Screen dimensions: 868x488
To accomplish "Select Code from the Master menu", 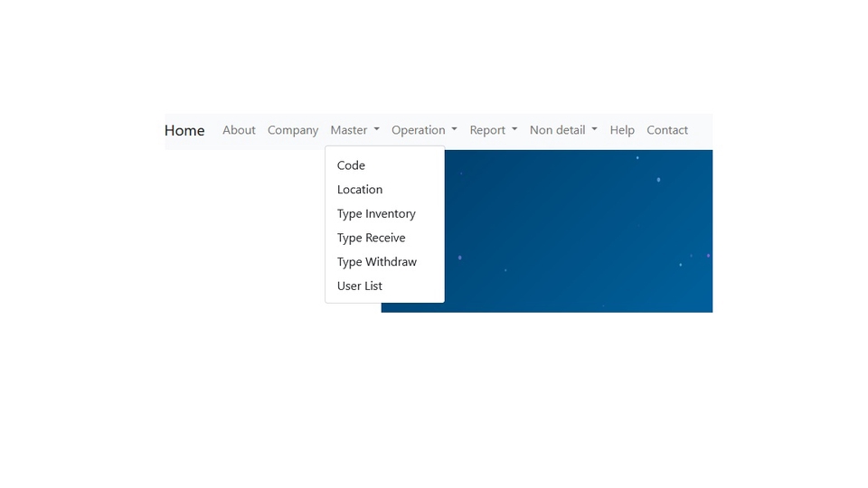I will click(x=351, y=165).
